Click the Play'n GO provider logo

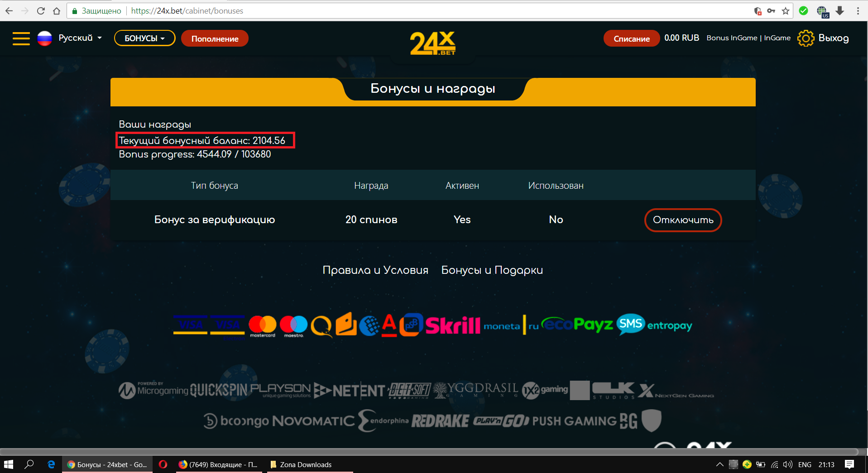[501, 421]
